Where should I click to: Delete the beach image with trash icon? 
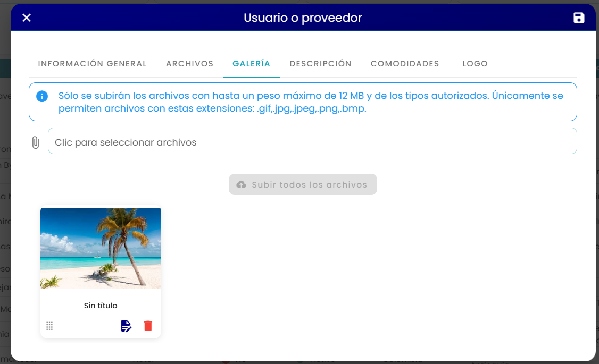(148, 326)
